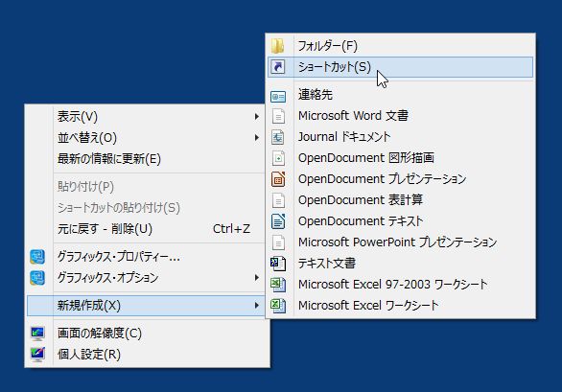Create a new テキスト文書

click(x=400, y=264)
